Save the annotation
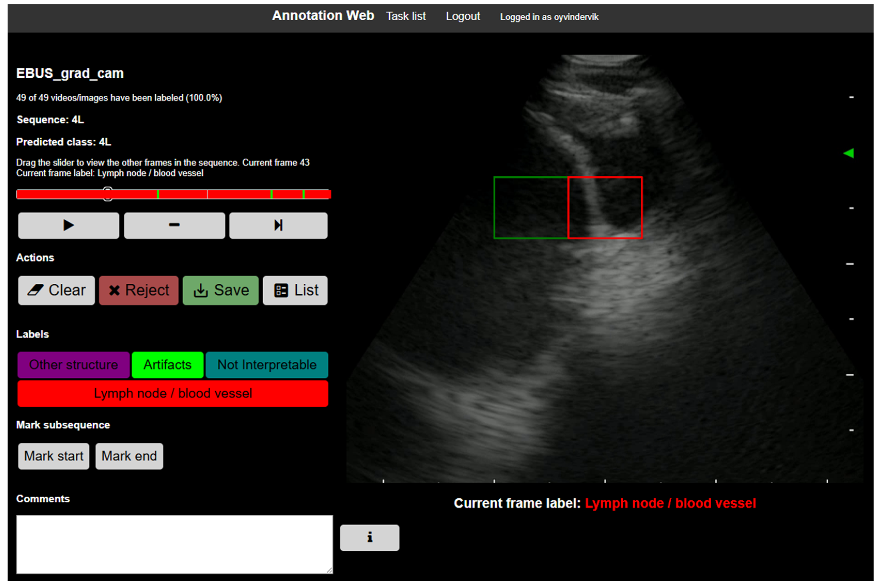The height and width of the screenshot is (588, 880). coord(220,290)
